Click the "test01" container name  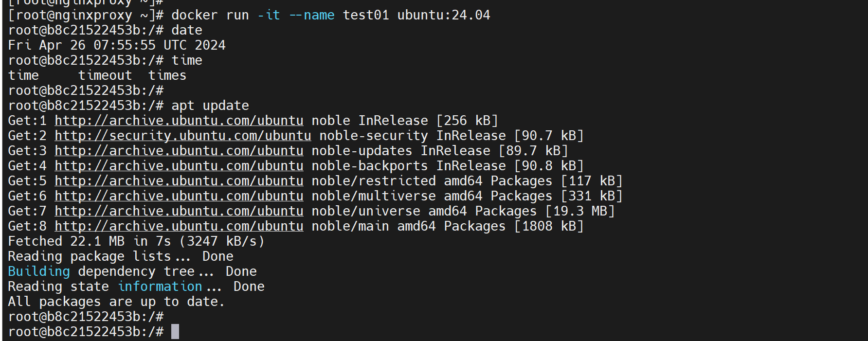[366, 15]
